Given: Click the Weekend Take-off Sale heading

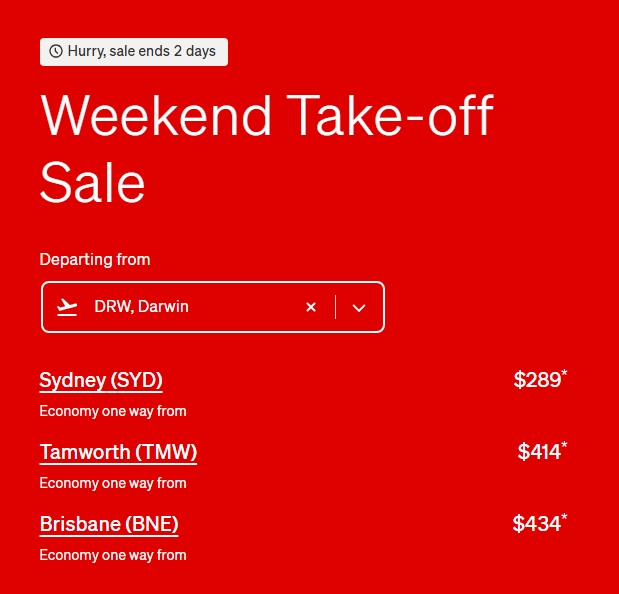Looking at the screenshot, I should (x=266, y=148).
